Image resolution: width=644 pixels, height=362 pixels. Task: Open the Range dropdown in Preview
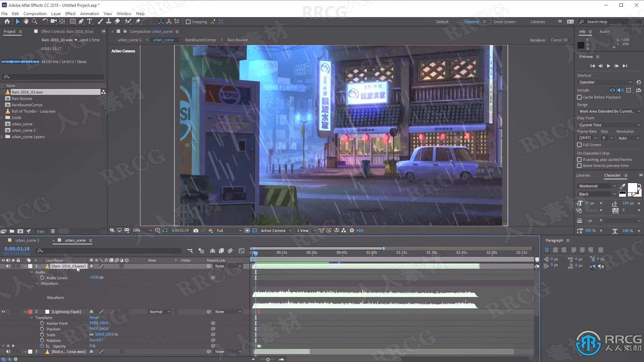pos(609,111)
